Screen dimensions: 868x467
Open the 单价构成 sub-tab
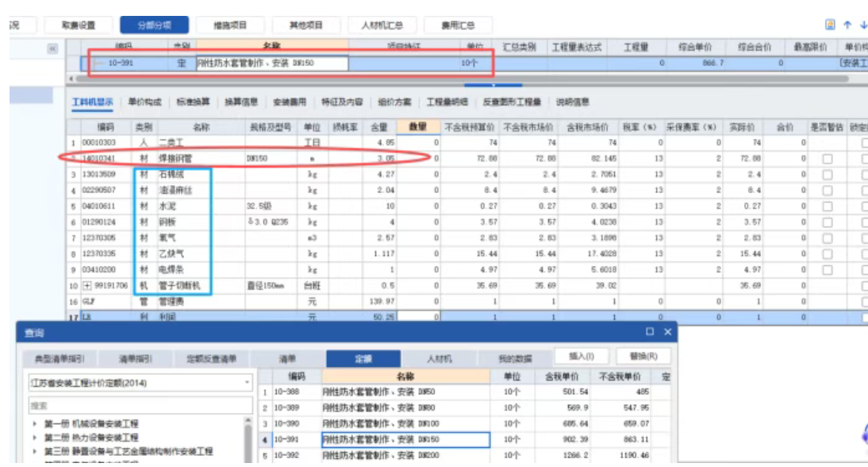[x=144, y=102]
